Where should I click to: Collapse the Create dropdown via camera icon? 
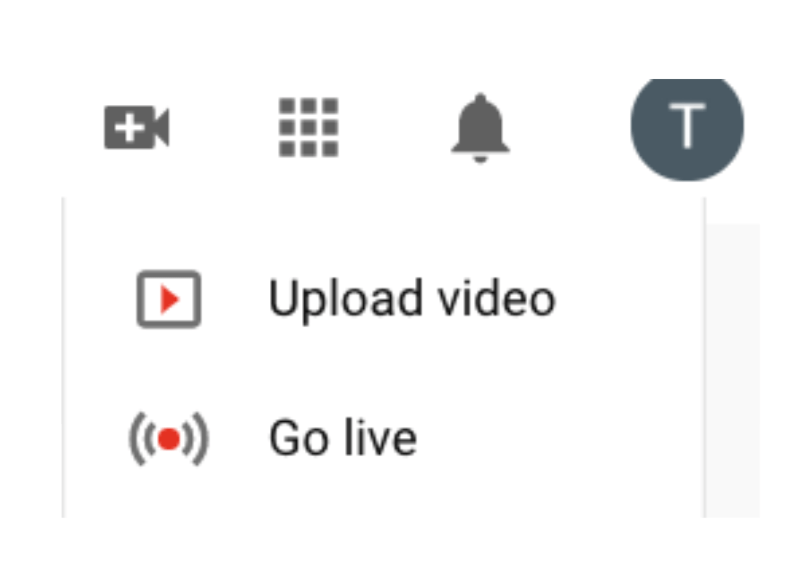(x=136, y=127)
